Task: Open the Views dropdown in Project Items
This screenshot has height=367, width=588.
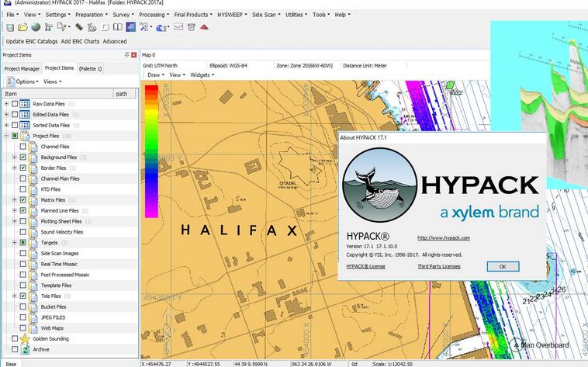Action: pyautogui.click(x=52, y=81)
